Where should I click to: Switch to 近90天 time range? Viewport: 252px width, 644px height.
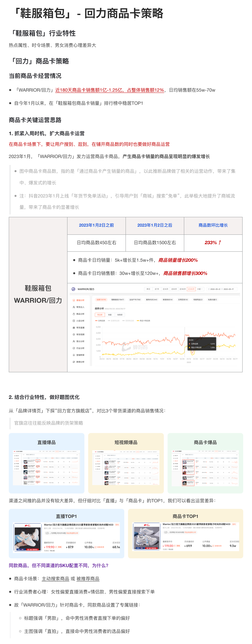pos(174,289)
